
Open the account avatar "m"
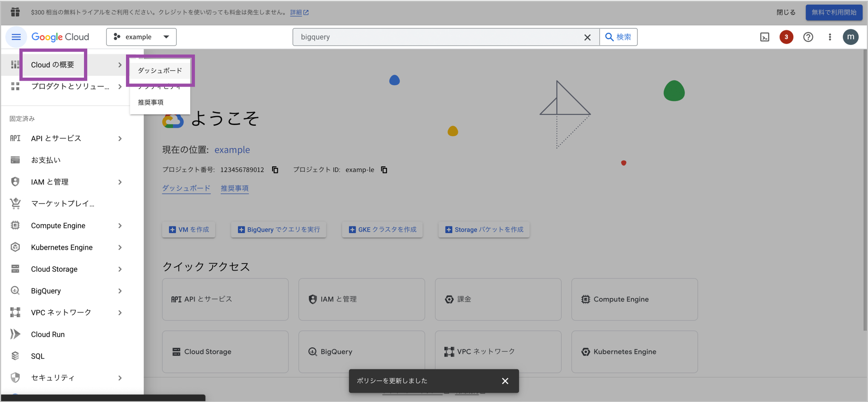coord(851,37)
